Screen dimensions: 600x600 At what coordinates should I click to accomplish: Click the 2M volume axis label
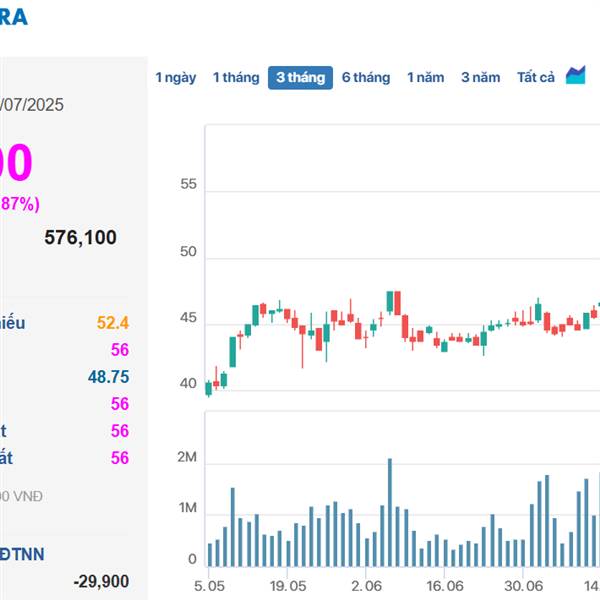[187, 457]
